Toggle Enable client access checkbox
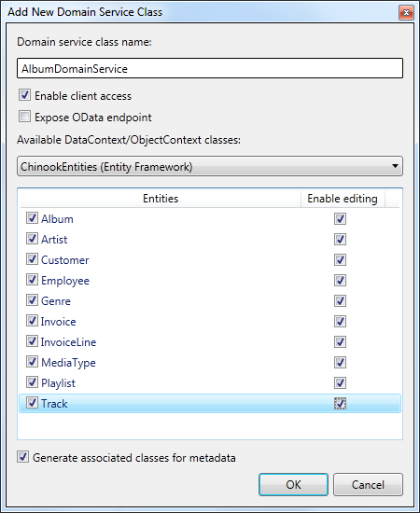This screenshot has height=513, width=420. (x=24, y=95)
